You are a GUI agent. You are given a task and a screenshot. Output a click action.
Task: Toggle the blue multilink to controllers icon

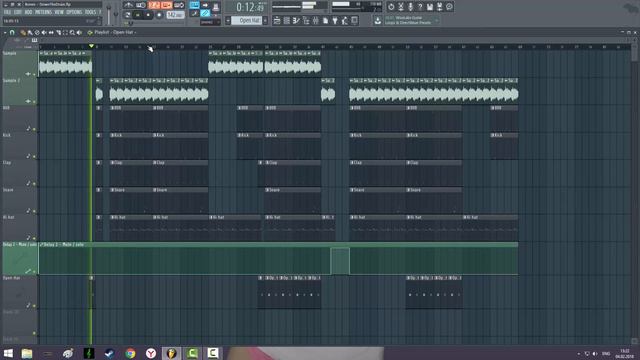205,13
